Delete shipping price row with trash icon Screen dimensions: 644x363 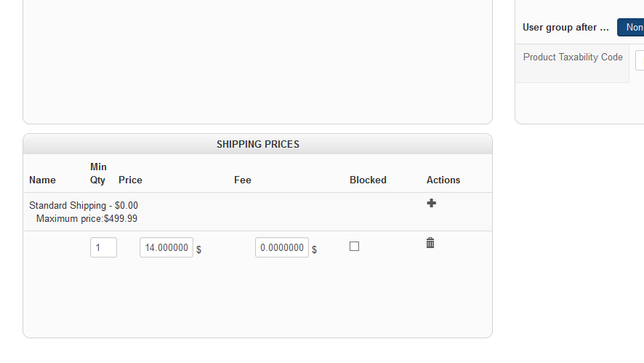pyautogui.click(x=430, y=243)
